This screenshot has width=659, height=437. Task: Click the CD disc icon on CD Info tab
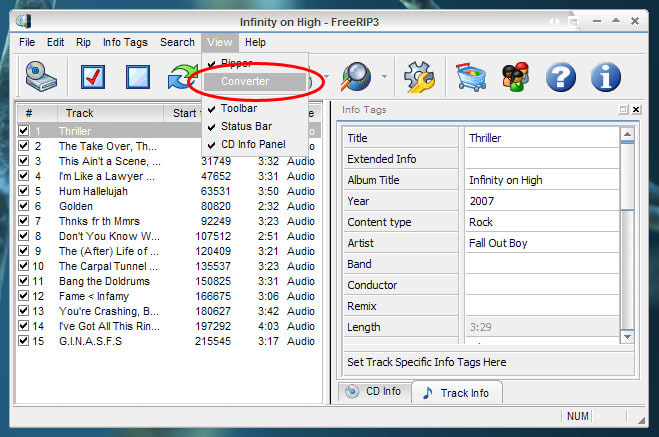point(352,391)
